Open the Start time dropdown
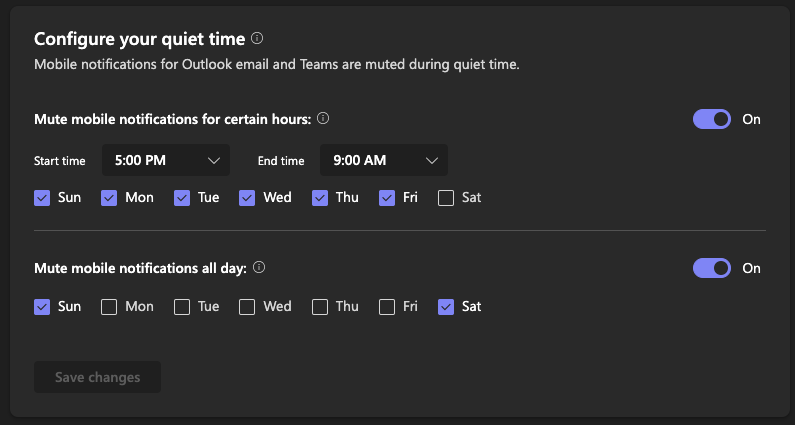Image resolution: width=795 pixels, height=425 pixels. pos(166,160)
